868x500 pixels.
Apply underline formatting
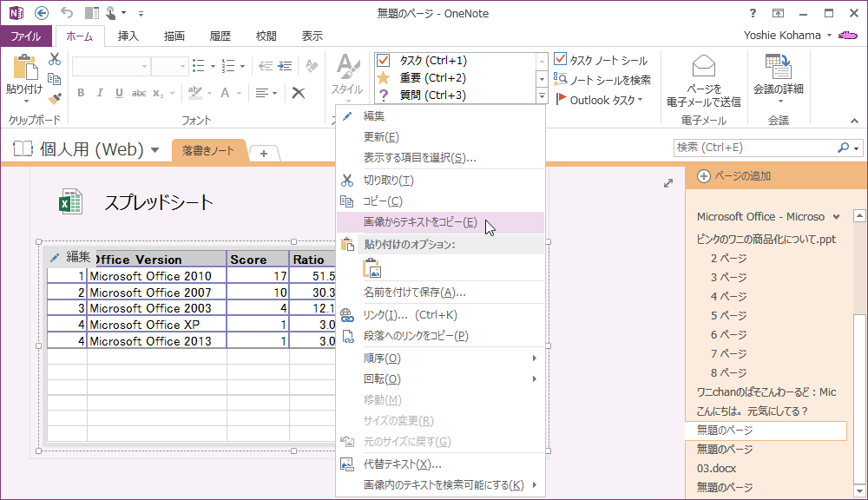click(x=119, y=93)
